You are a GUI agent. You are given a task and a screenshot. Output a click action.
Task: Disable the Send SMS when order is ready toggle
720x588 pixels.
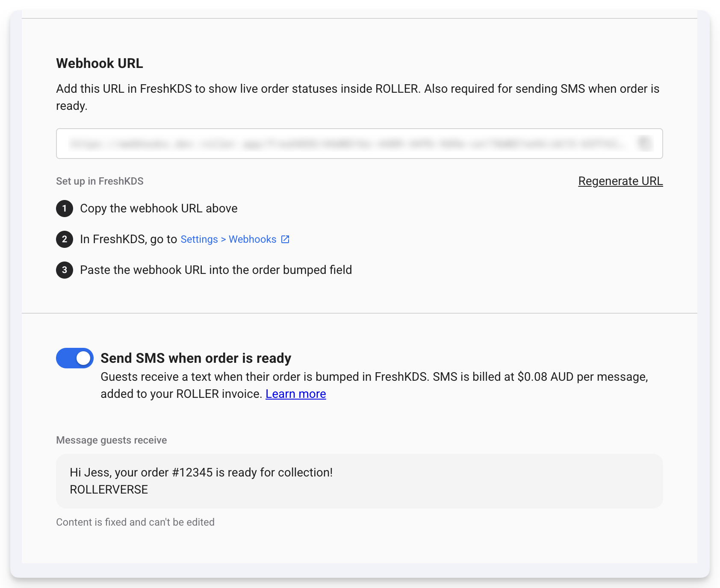coord(75,358)
